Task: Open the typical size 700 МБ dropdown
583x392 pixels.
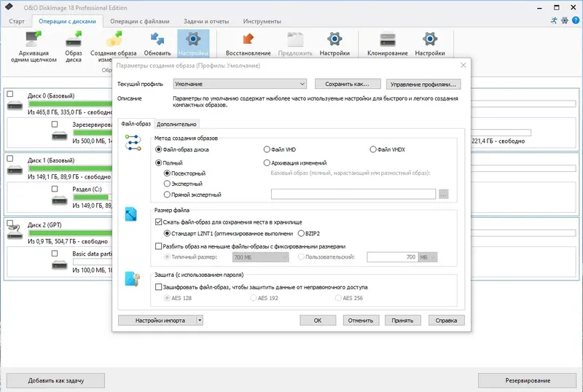Action: click(261, 257)
